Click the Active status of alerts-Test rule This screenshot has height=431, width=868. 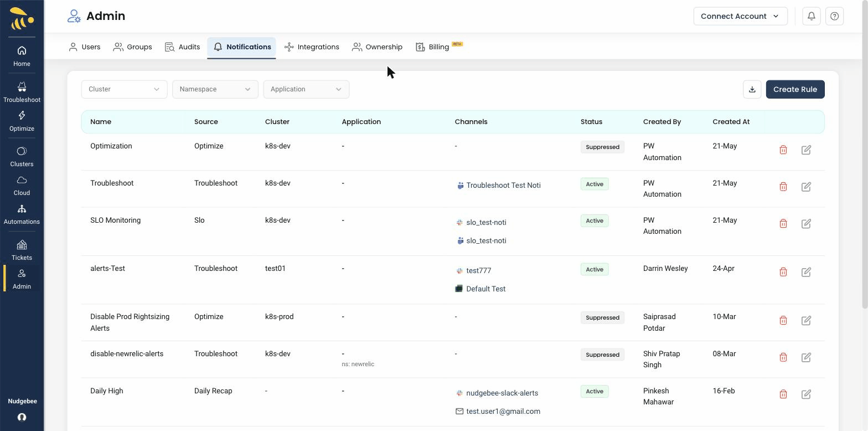point(595,269)
